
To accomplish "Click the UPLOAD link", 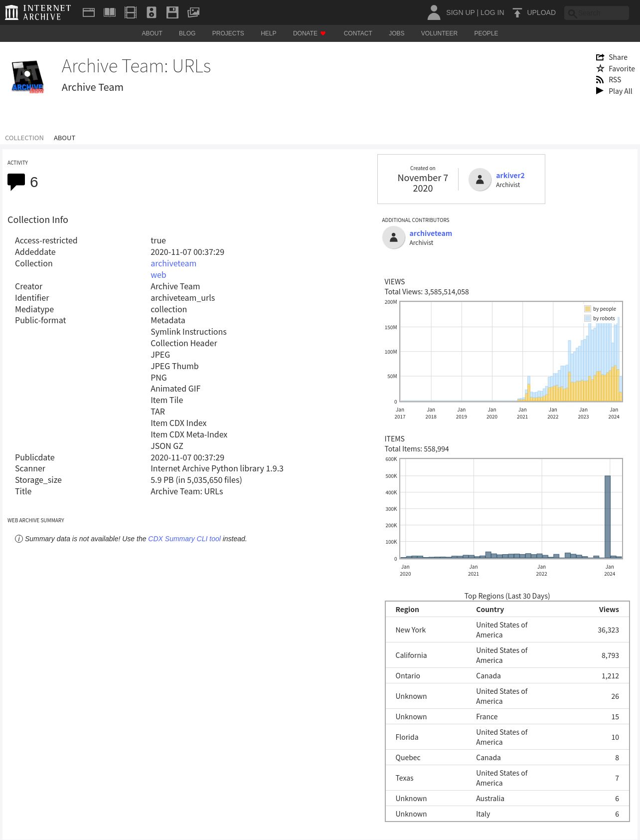I will pyautogui.click(x=541, y=12).
